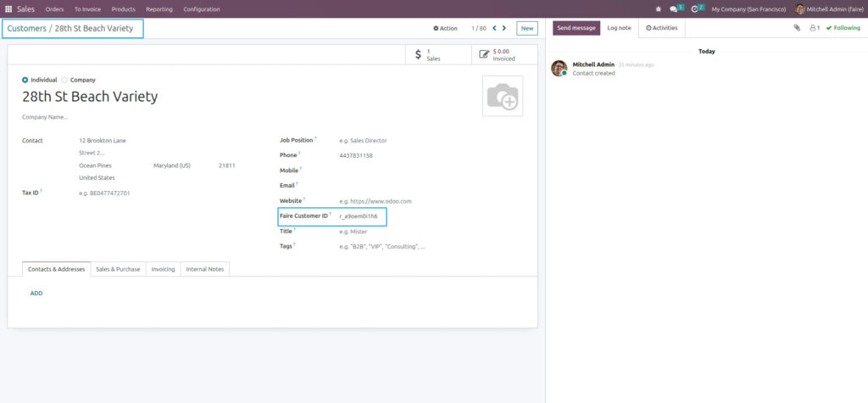Viewport: 868px width, 403px height.
Task: Go to the next customer record arrow
Action: (504, 28)
